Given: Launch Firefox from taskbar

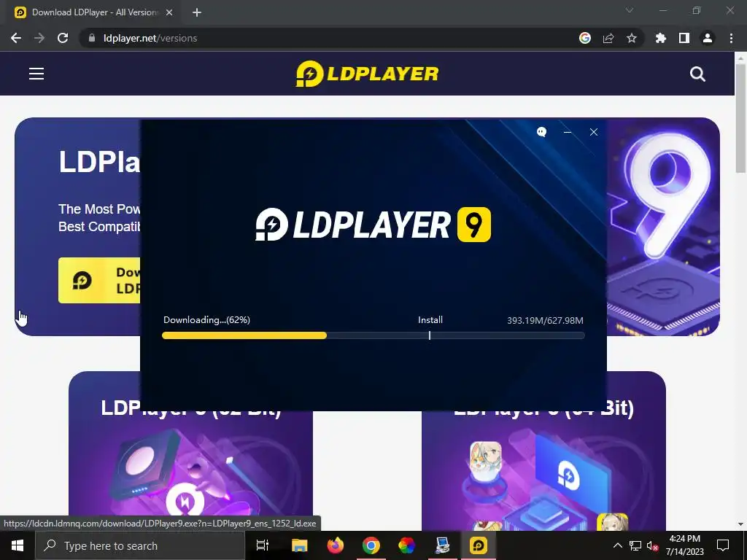Looking at the screenshot, I should pyautogui.click(x=336, y=545).
